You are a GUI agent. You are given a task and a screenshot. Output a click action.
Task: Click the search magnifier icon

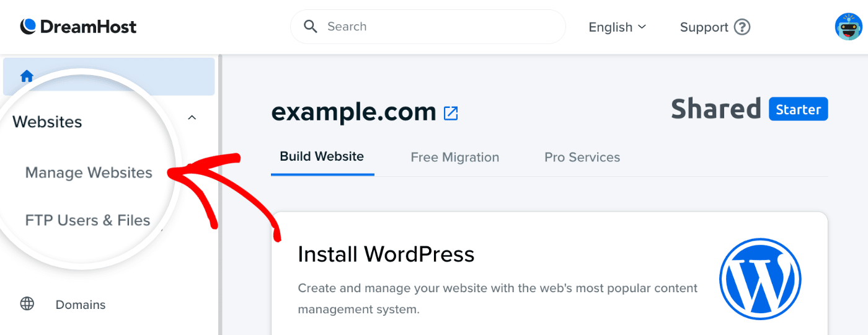310,27
